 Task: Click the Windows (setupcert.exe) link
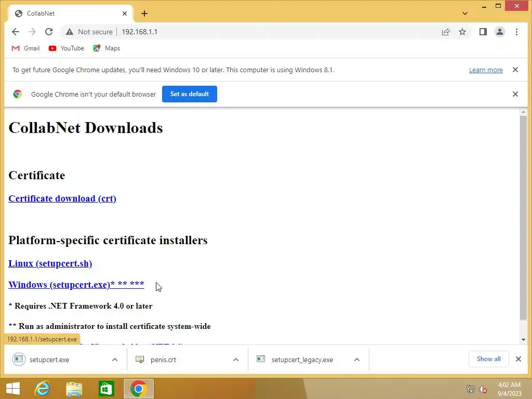coord(76,284)
